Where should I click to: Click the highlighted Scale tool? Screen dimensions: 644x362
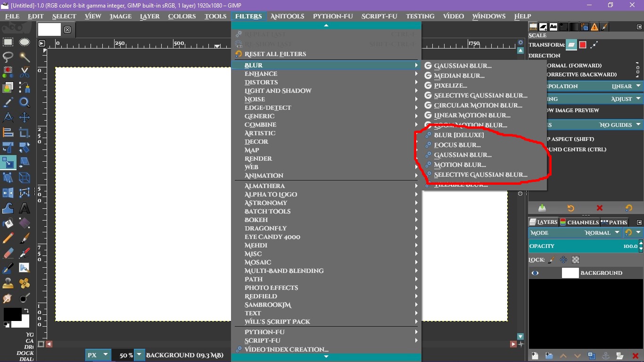point(8,163)
